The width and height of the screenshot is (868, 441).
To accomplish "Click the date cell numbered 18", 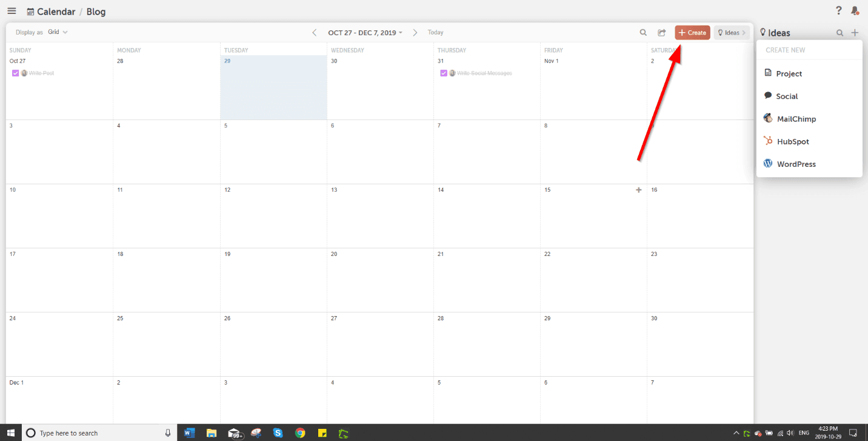I will pos(166,280).
